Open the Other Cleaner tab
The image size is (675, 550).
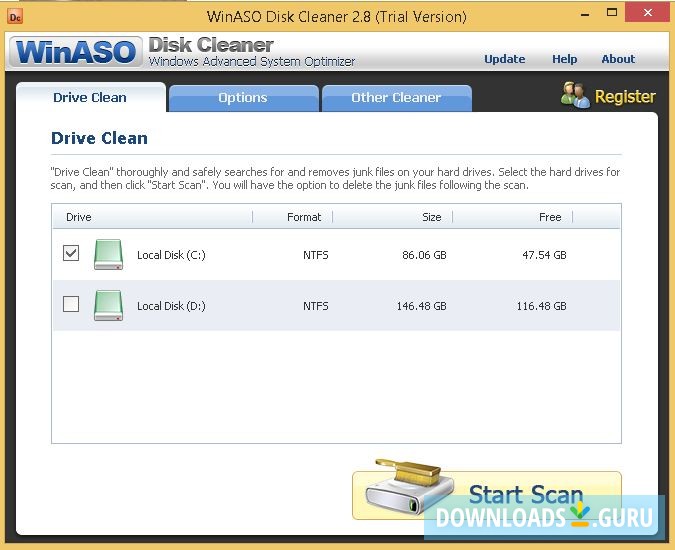(x=396, y=98)
